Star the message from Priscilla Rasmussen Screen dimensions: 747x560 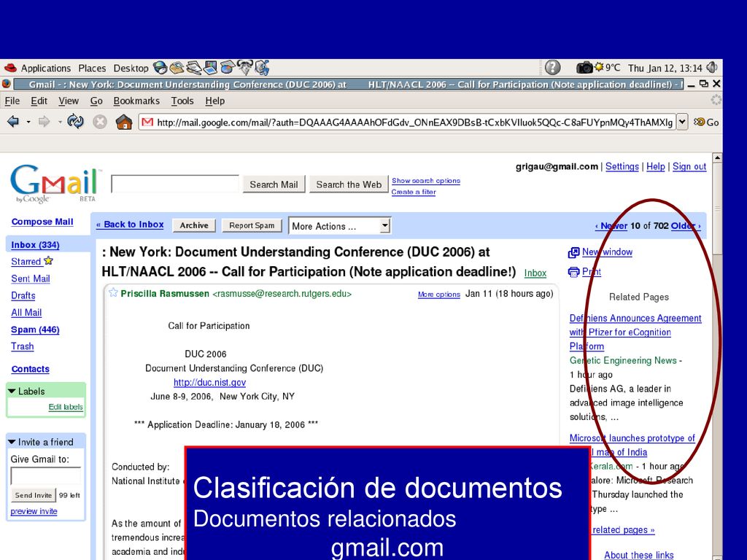pos(113,292)
